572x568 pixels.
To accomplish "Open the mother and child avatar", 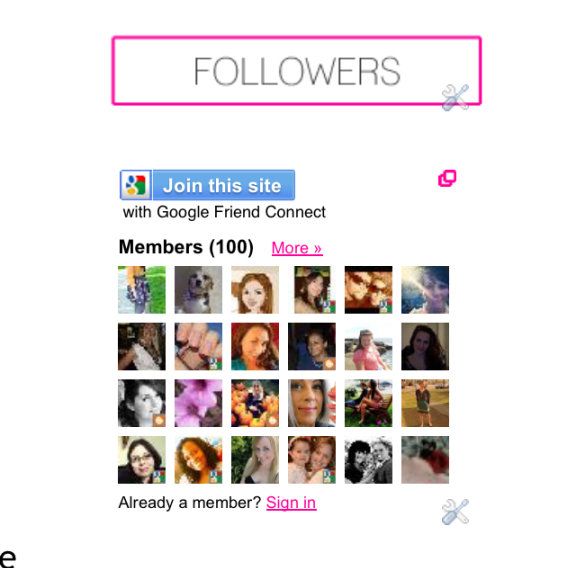I will [x=312, y=460].
